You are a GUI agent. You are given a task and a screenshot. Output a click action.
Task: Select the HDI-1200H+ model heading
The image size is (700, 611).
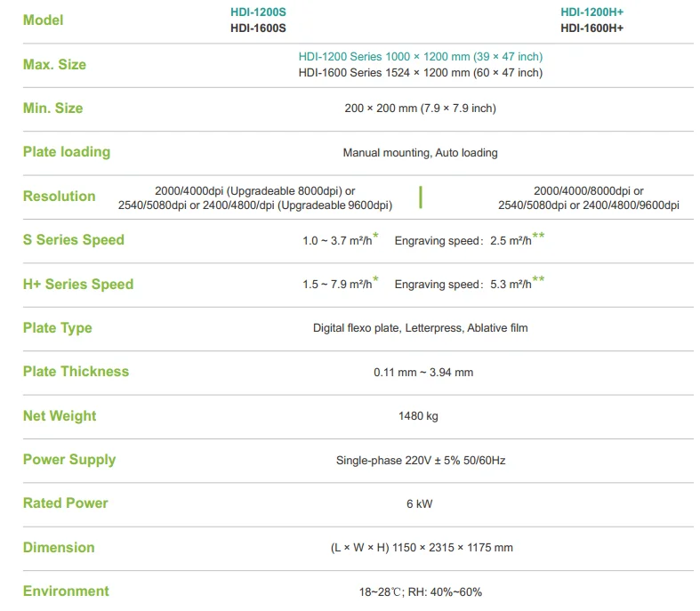pos(591,12)
